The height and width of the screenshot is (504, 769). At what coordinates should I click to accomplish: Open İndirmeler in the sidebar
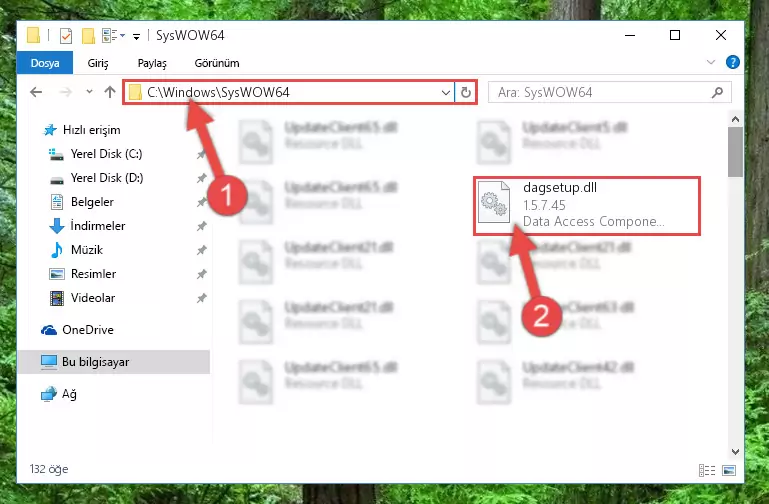[98, 226]
